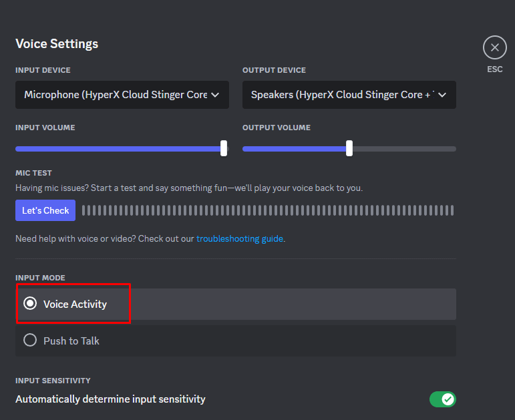The height and width of the screenshot is (420, 515).
Task: Open the Output Device speakers dropdown
Action: coord(349,95)
